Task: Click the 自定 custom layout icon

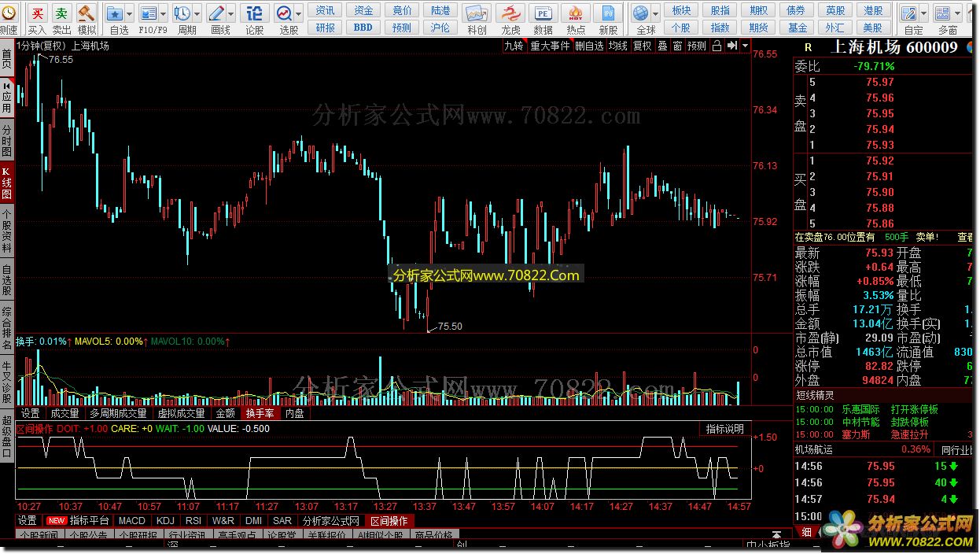Action: tap(909, 13)
